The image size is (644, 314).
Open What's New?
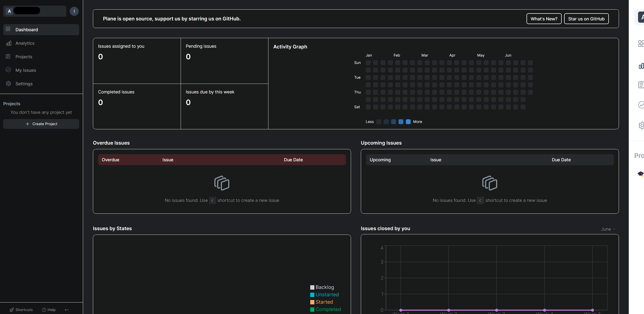click(x=544, y=18)
